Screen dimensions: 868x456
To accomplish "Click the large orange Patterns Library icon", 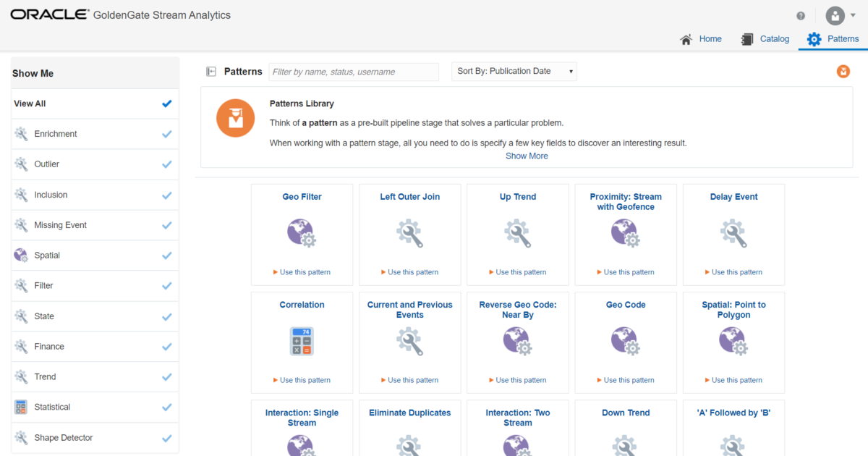I will (x=235, y=117).
